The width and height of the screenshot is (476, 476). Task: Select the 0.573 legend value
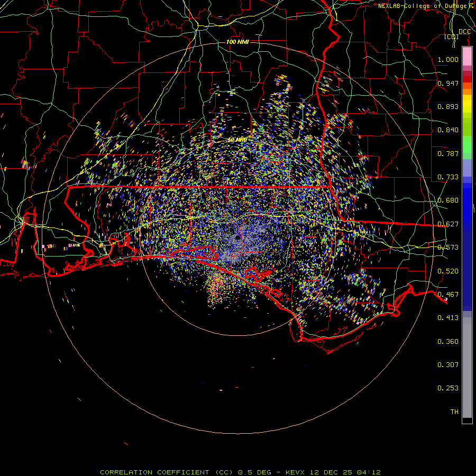pos(448,248)
